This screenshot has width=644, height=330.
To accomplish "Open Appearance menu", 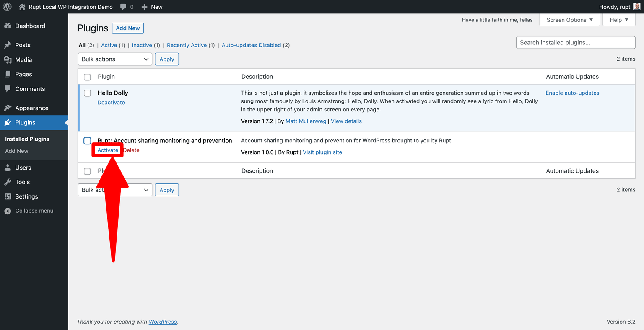I will (34, 108).
